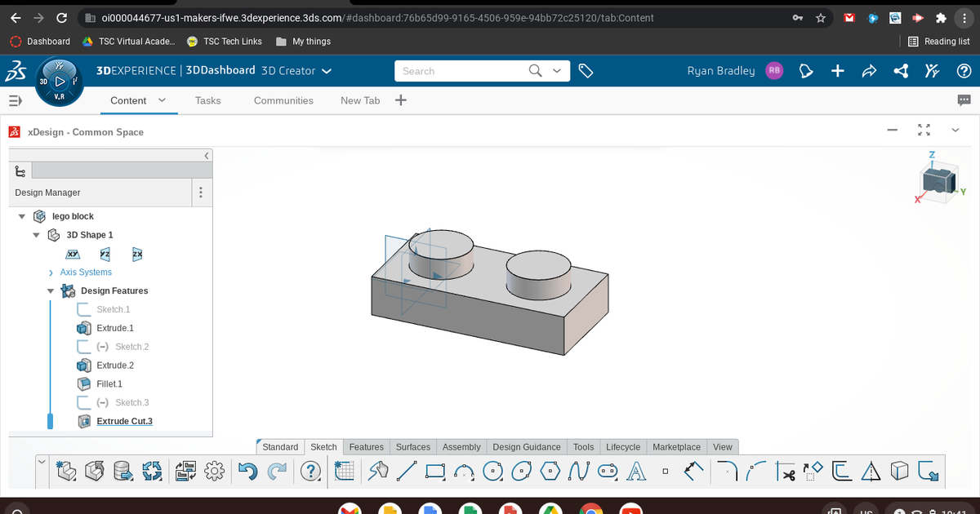Open the Tasks dashboard tab

(208, 100)
